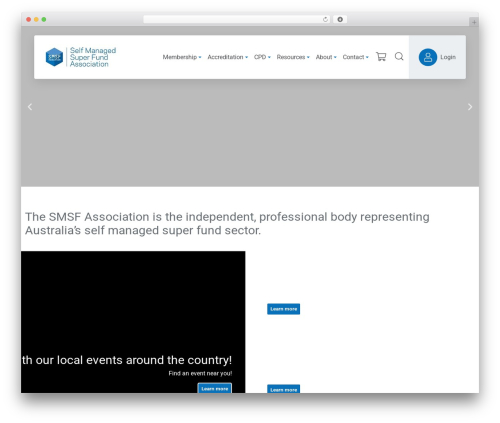Click Learn more under local events banner
Viewport: 500px width, 423px height.
pos(215,388)
